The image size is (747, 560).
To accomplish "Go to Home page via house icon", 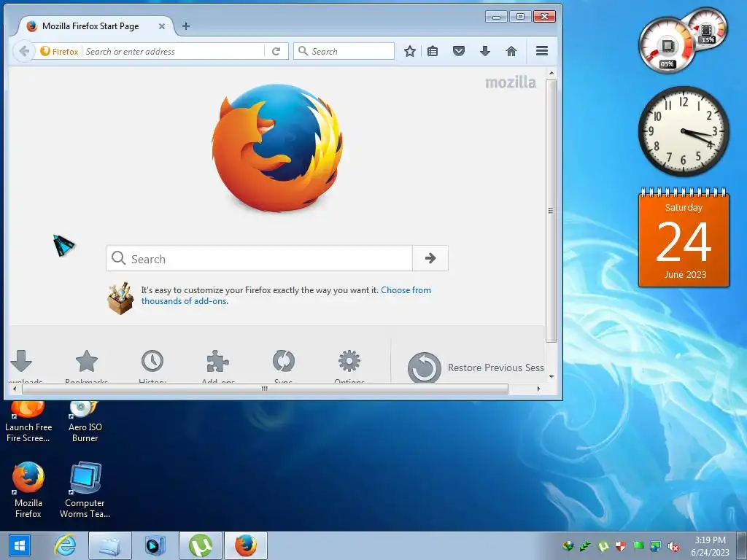I will [511, 51].
